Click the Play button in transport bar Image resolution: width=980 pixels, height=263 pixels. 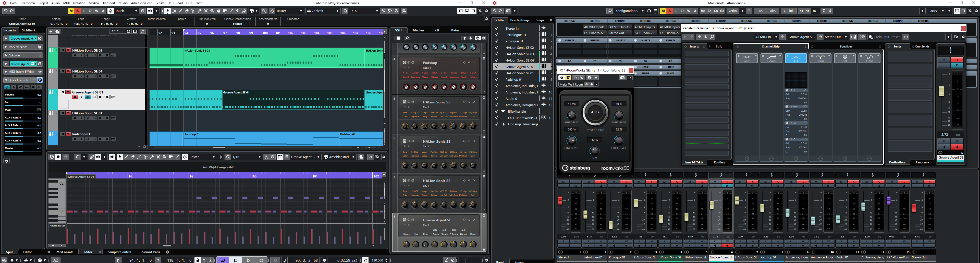coord(248,260)
